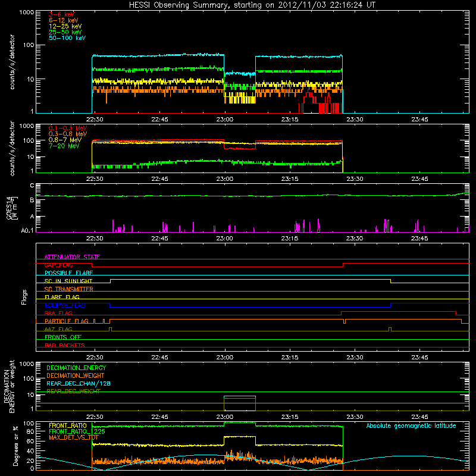Click the POSSIBLE_FLARE flag label
Image resolution: width=476 pixels, height=476 pixels.
(68, 273)
